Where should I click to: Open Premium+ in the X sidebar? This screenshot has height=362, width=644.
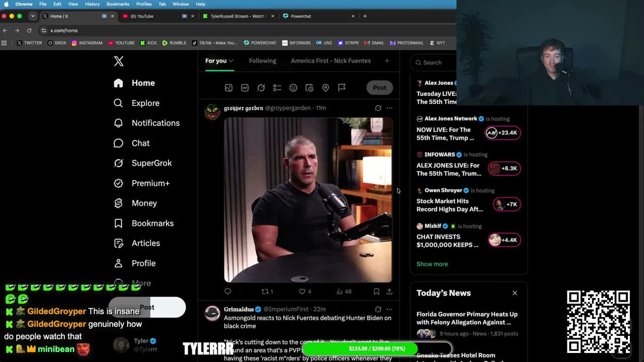click(141, 183)
